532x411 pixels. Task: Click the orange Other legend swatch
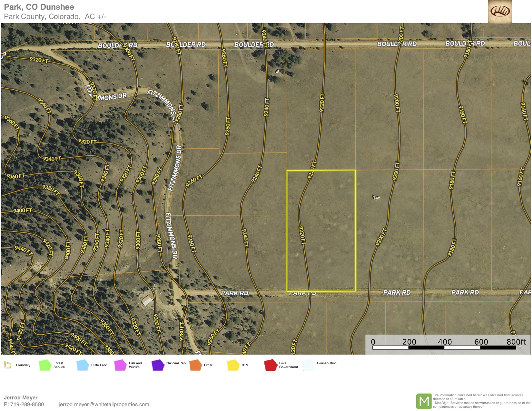195,365
